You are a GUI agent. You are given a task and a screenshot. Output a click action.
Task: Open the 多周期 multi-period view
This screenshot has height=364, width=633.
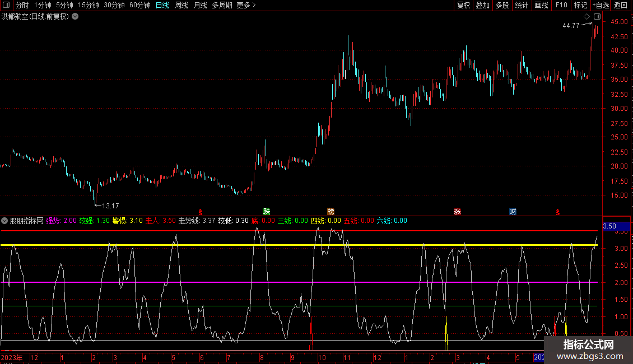tap(222, 5)
